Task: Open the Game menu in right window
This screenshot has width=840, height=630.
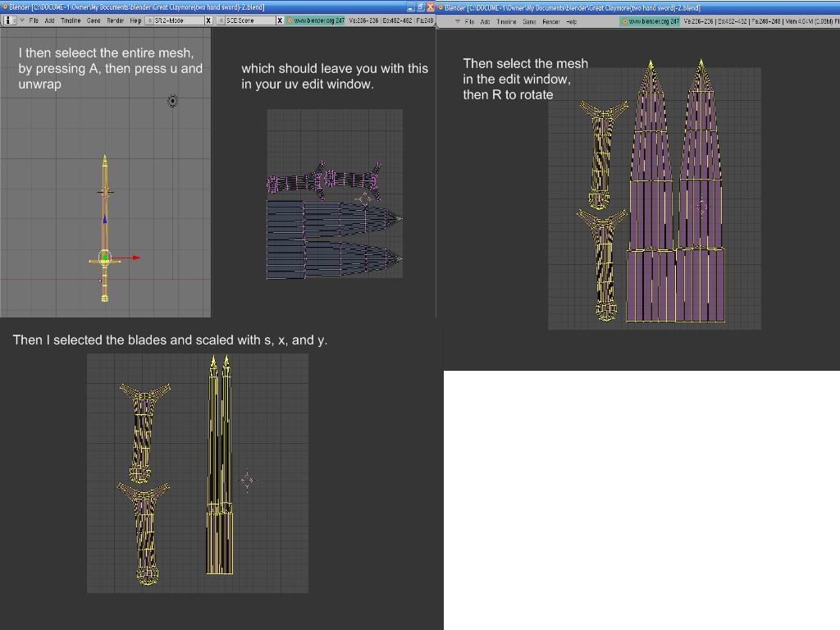Action: (529, 21)
